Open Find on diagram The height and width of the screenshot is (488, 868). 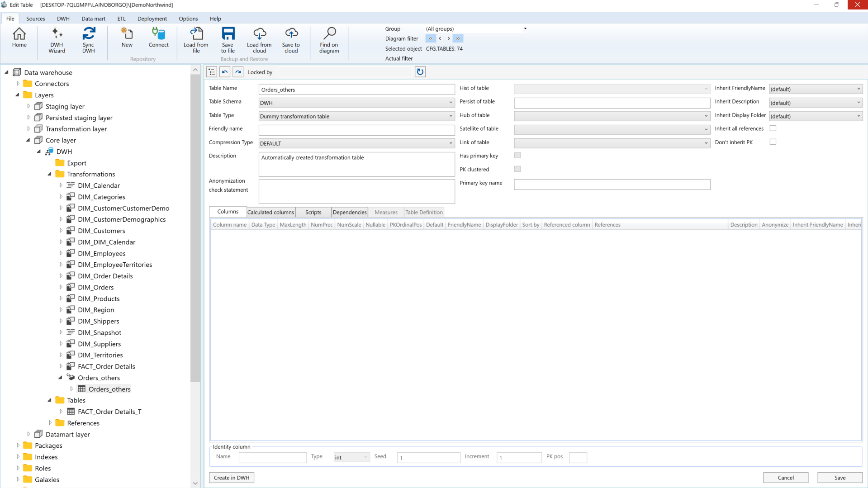click(329, 40)
